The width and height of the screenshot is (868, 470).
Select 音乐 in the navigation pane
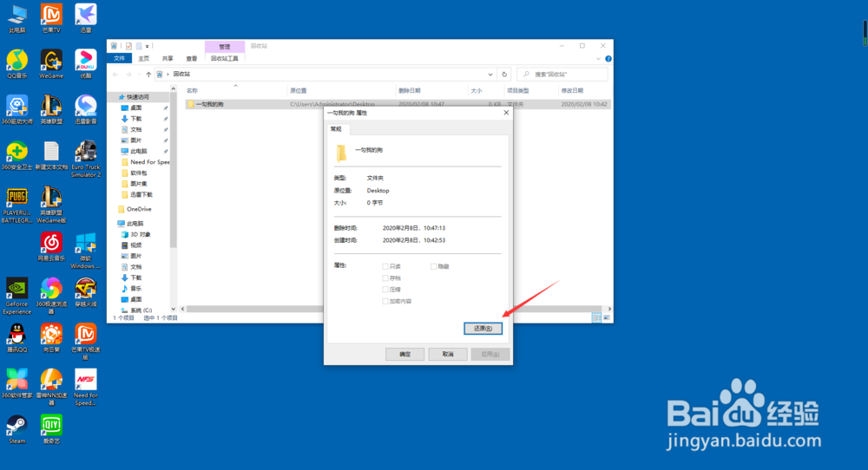pyautogui.click(x=135, y=289)
